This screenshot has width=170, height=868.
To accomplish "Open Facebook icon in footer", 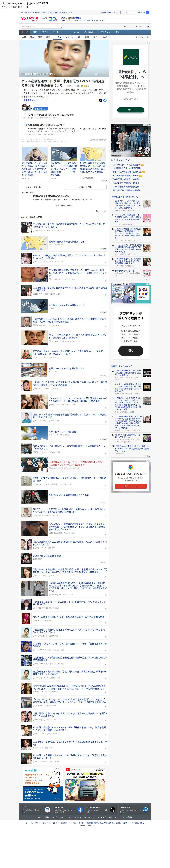I will 80,810.
